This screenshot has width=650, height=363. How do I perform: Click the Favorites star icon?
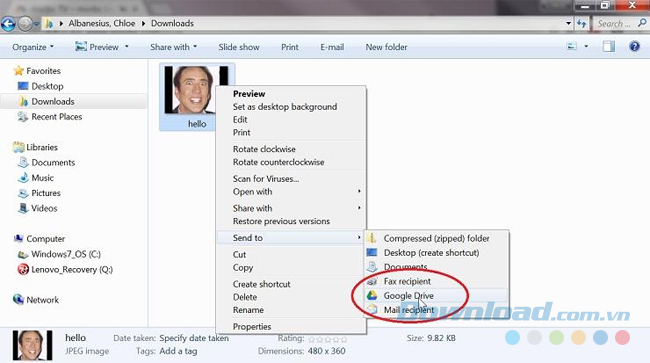[18, 70]
